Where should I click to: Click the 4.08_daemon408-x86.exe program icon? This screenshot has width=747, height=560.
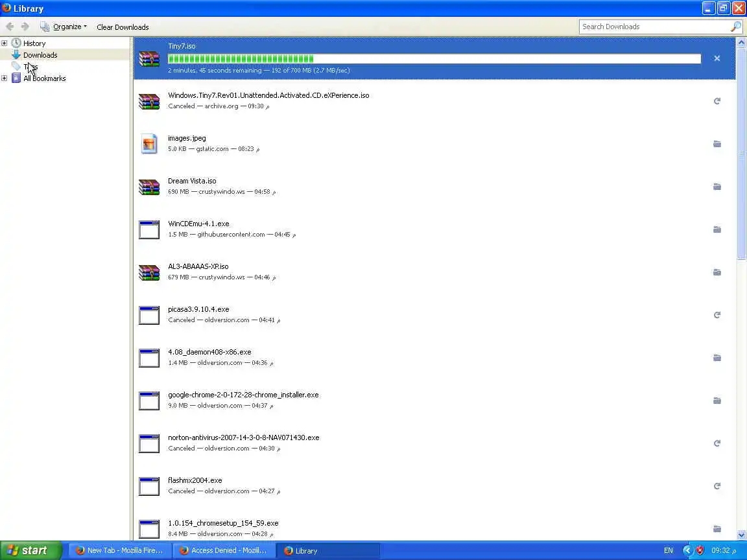149,358
